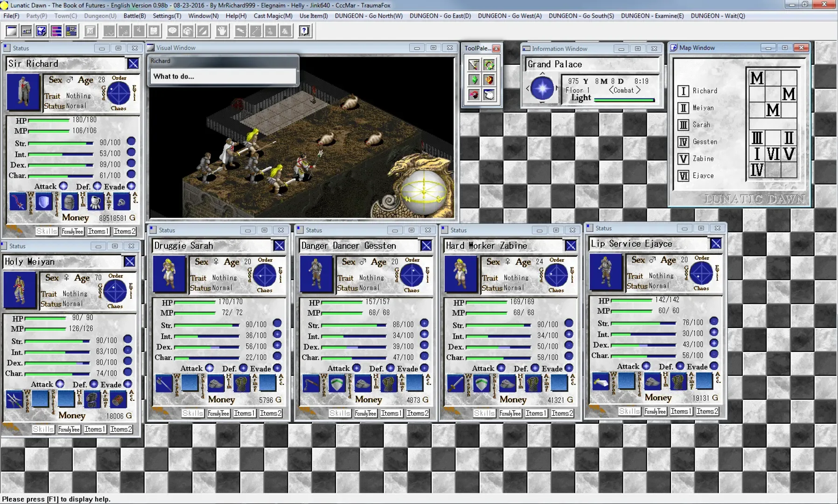
Task: Click the green gem item icon in ToolPalette
Action: click(474, 79)
